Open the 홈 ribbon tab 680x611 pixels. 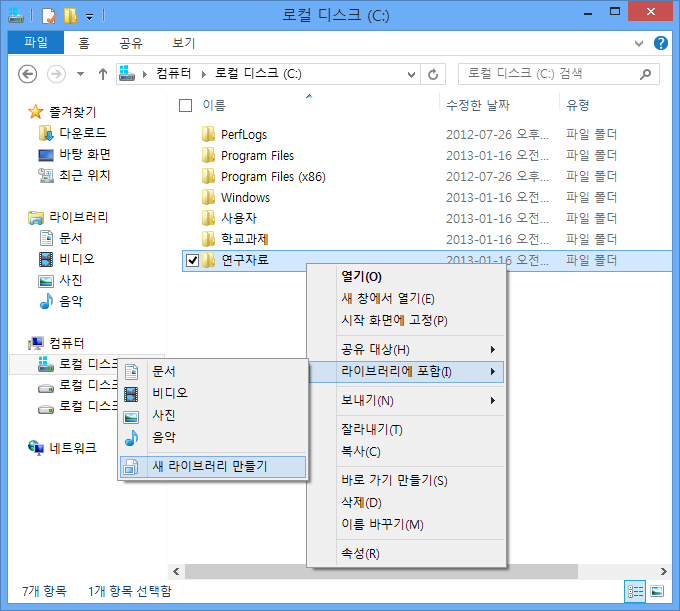(84, 42)
